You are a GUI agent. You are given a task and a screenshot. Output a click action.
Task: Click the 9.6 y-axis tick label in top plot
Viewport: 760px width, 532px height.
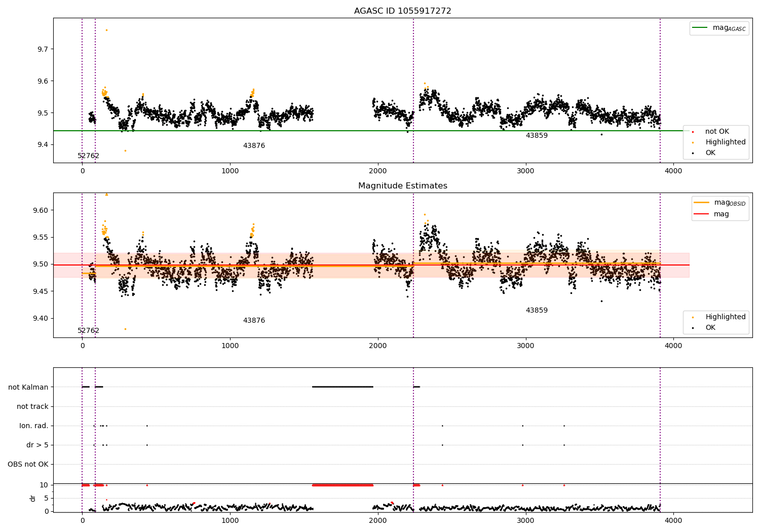pos(43,81)
